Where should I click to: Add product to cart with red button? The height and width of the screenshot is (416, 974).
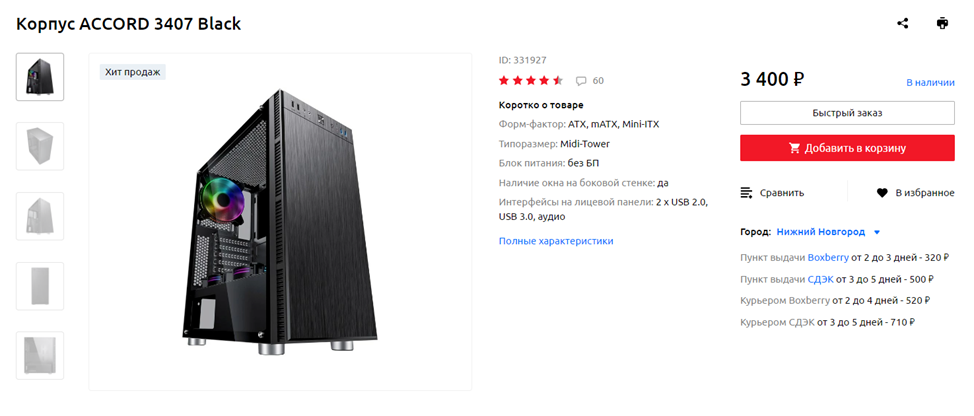point(847,148)
